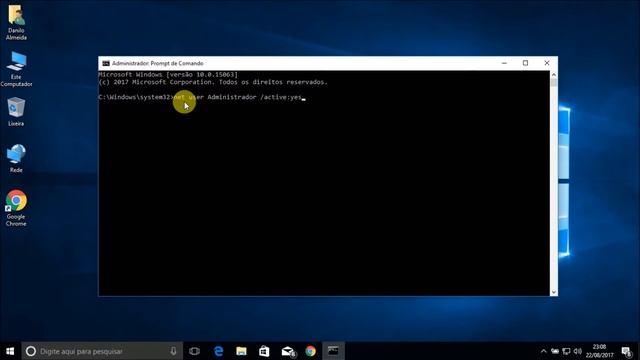Click the scroll down arrow in Command Prompt
The height and width of the screenshot is (360, 640).
[x=553, y=292]
